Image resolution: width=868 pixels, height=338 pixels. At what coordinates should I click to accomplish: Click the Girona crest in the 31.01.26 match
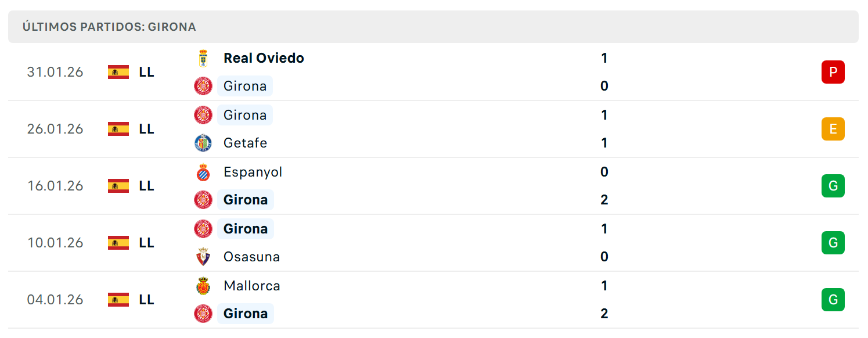[x=203, y=86]
